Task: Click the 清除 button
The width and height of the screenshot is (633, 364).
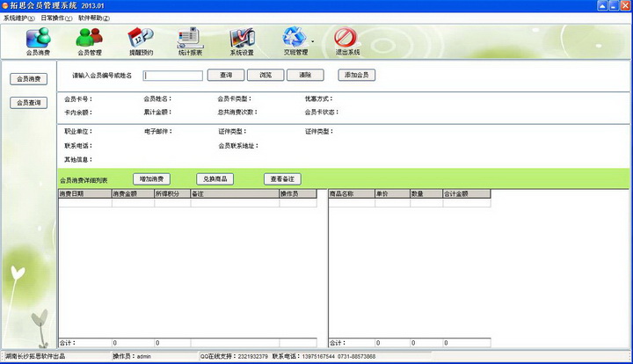Action: tap(305, 75)
